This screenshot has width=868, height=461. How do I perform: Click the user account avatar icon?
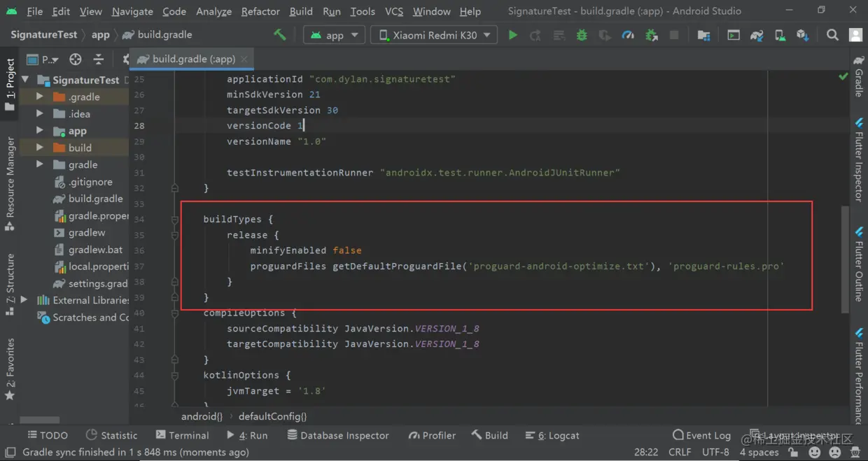point(855,35)
